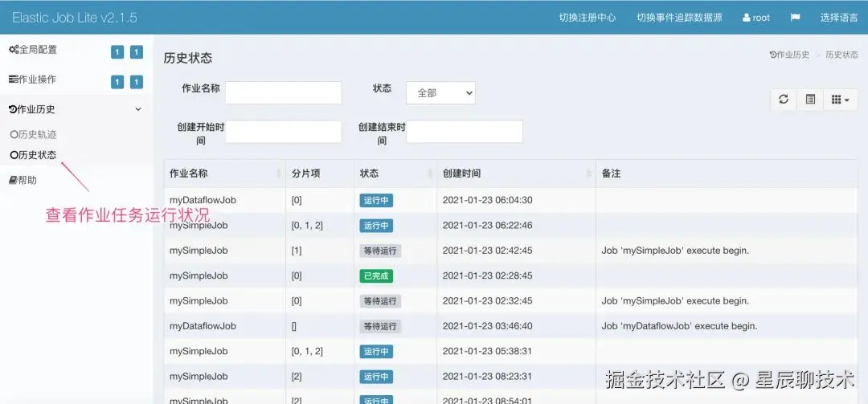Image resolution: width=868 pixels, height=404 pixels.
Task: Click the 运行中 badge in 08:23:31 row
Action: 376,377
